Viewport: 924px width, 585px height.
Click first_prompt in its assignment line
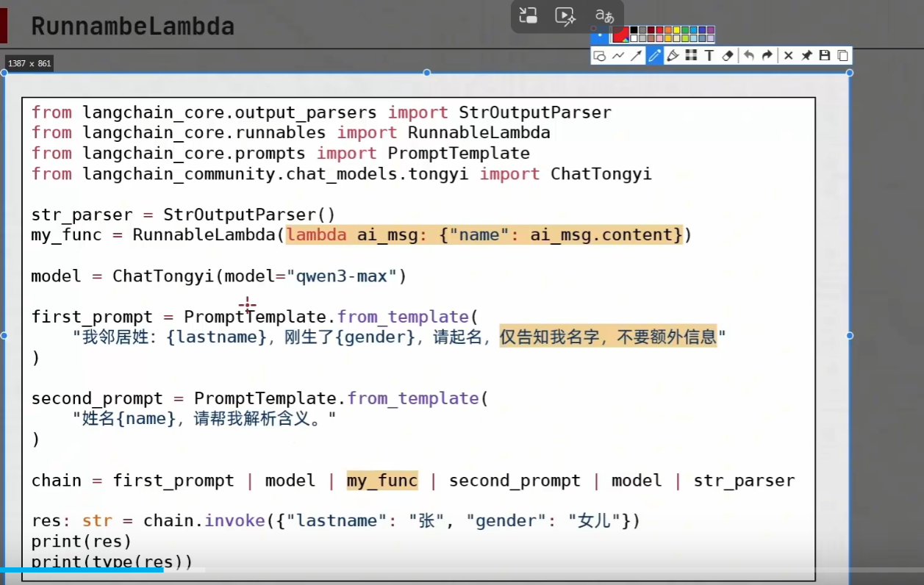[92, 317]
